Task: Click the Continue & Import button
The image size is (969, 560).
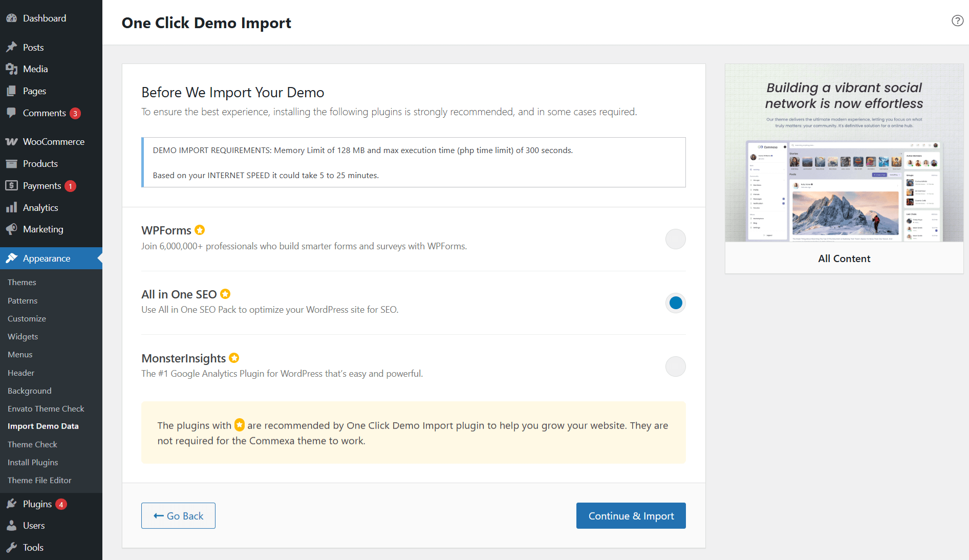Action: 631,515
